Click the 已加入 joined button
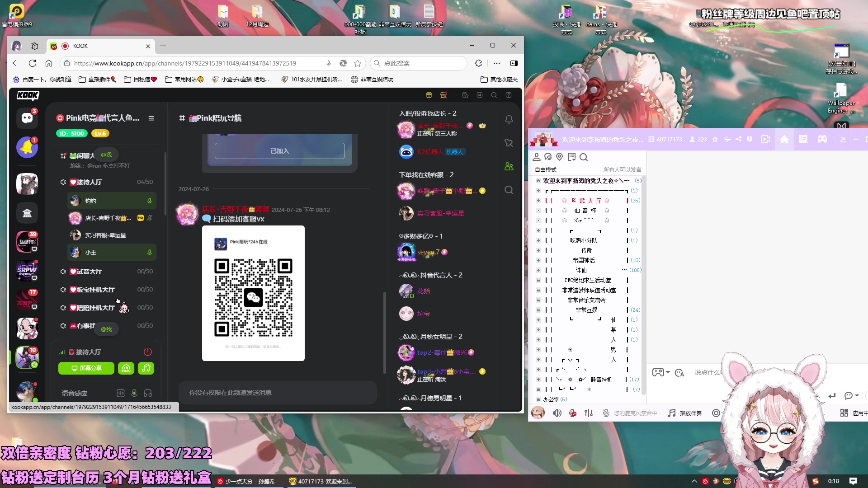The width and height of the screenshot is (868, 488). (x=280, y=151)
